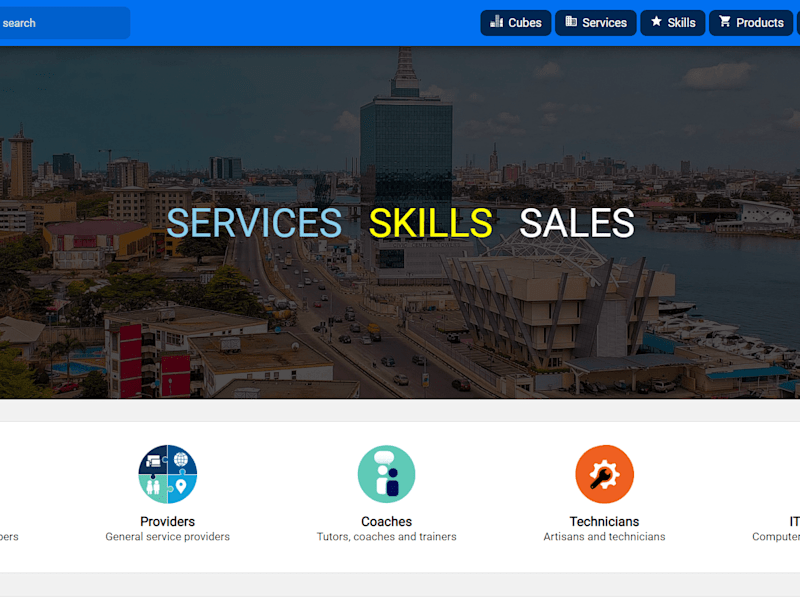Viewport: 800px width, 600px height.
Task: Click the search input field
Action: click(x=64, y=23)
